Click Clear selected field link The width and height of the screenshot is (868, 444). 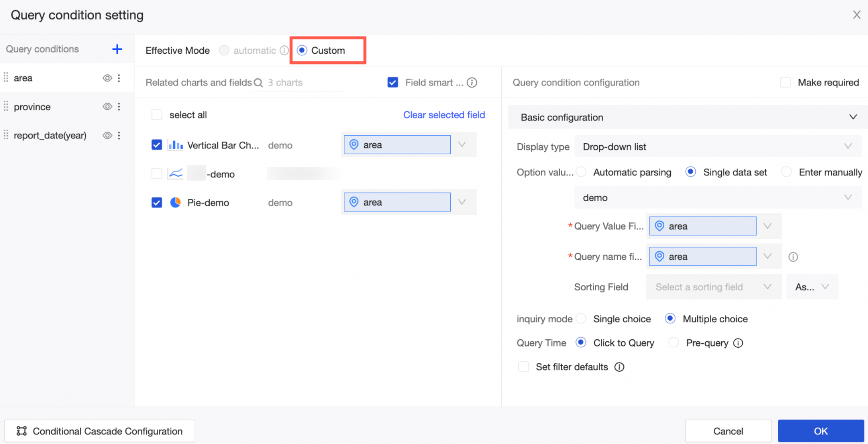pyautogui.click(x=444, y=115)
